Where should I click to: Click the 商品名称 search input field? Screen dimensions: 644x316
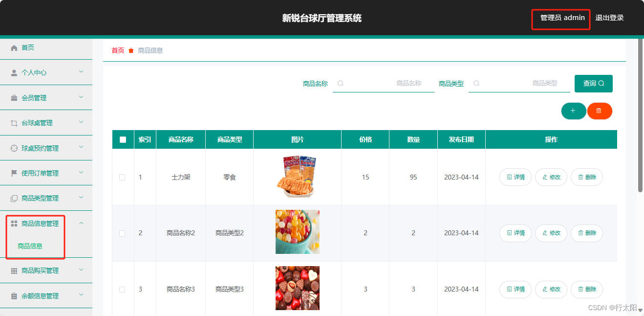(x=384, y=83)
